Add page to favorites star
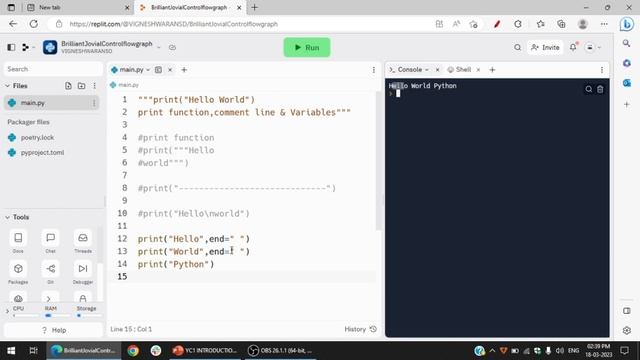The image size is (640, 360). pos(473,24)
